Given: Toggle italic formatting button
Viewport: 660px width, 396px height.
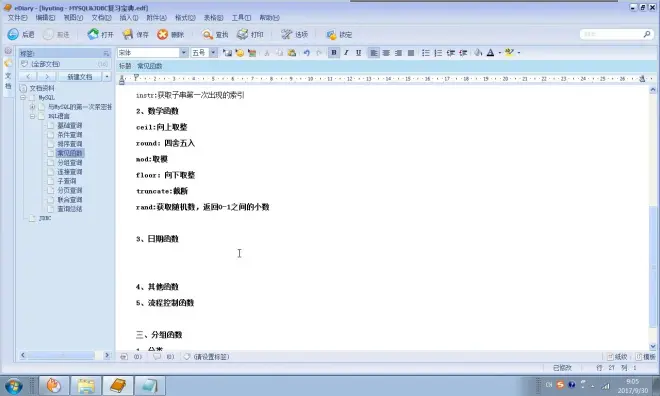Looking at the screenshot, I should coord(346,53).
